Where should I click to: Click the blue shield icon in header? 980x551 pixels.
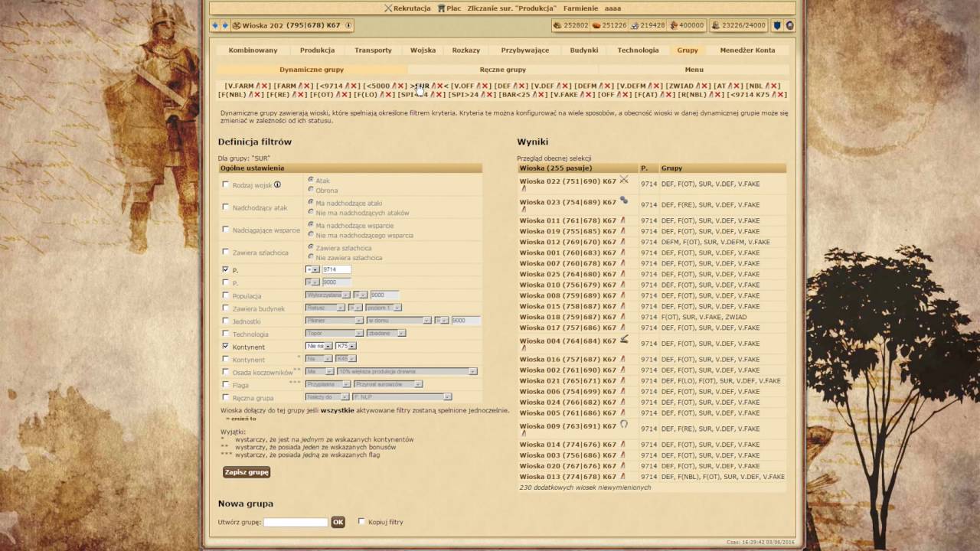click(x=777, y=25)
